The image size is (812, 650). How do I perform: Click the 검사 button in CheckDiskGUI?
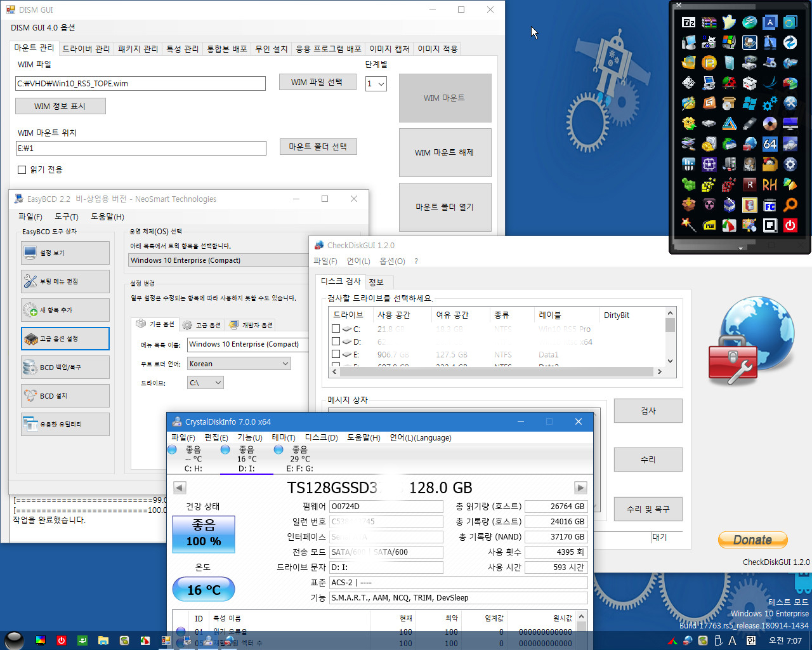(648, 411)
